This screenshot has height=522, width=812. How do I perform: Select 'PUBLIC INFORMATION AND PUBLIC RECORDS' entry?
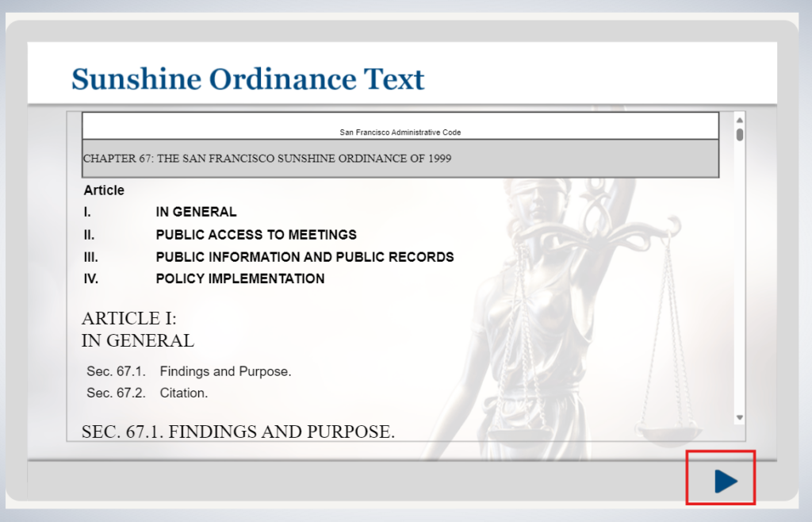point(305,257)
